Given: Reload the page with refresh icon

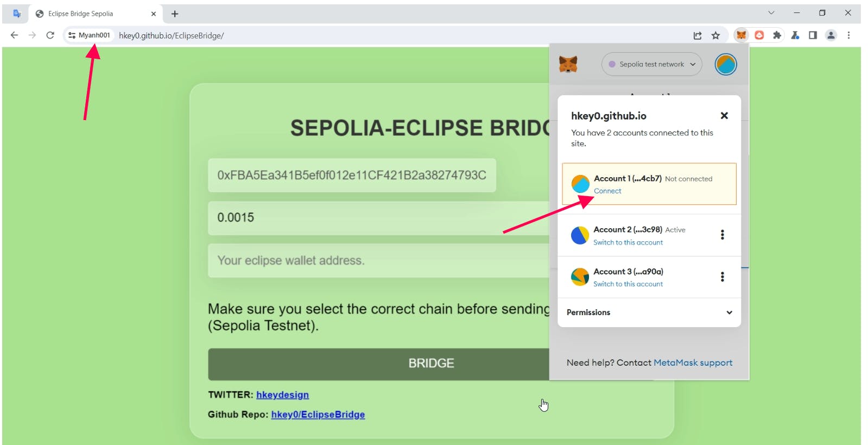Looking at the screenshot, I should click(50, 35).
